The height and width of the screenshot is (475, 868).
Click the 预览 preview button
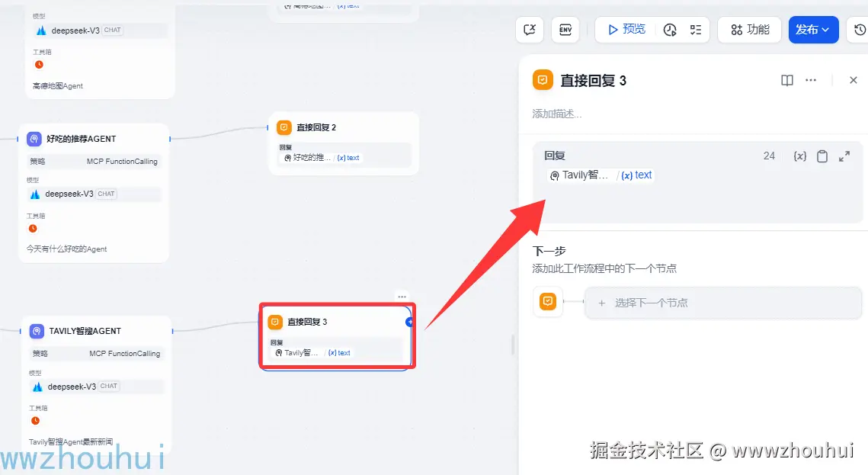pyautogui.click(x=626, y=29)
